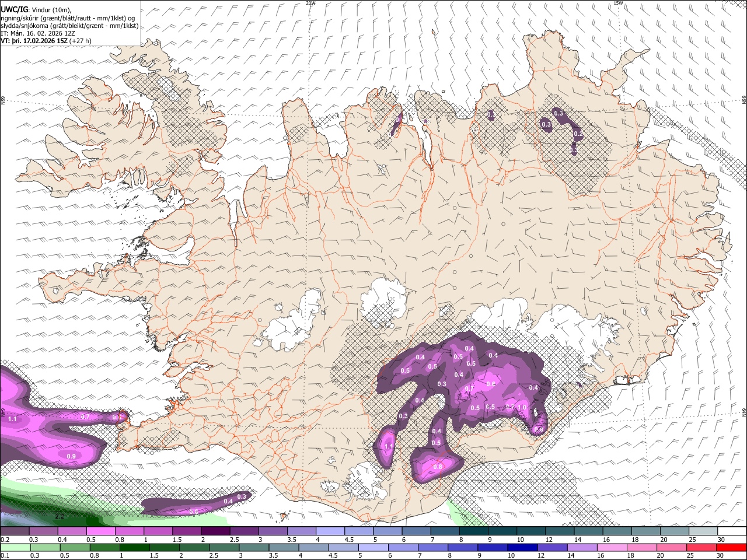Image resolution: width=747 pixels, height=560 pixels.
Task: Click the darkest purple 2–2.5 swatch in upper row
Action: (x=215, y=531)
